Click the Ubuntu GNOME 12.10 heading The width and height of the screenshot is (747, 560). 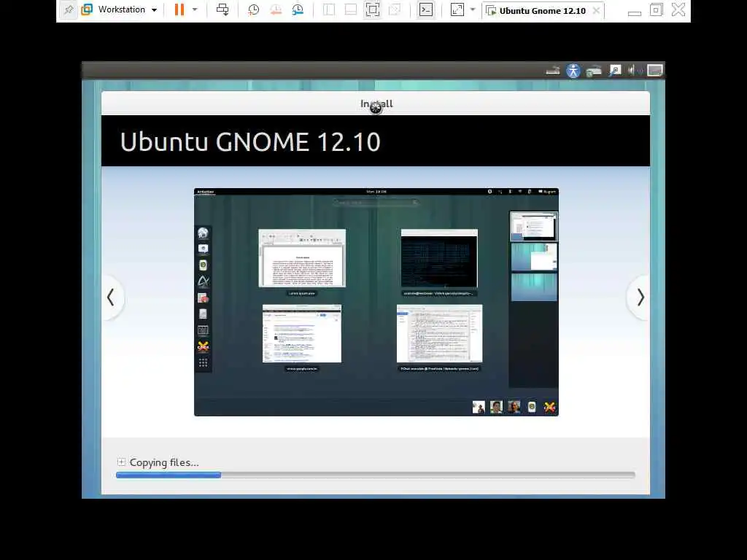click(x=250, y=141)
